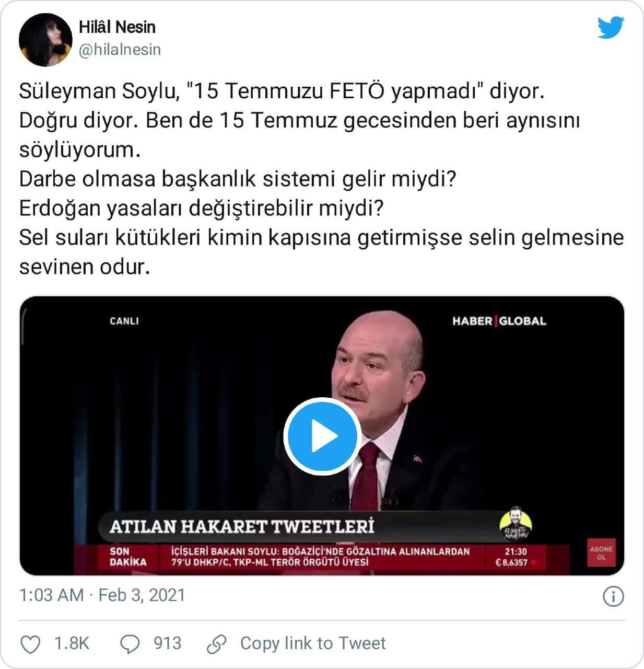Play the embedded Haber Global video
Image resolution: width=644 pixels, height=669 pixels.
[x=321, y=436]
